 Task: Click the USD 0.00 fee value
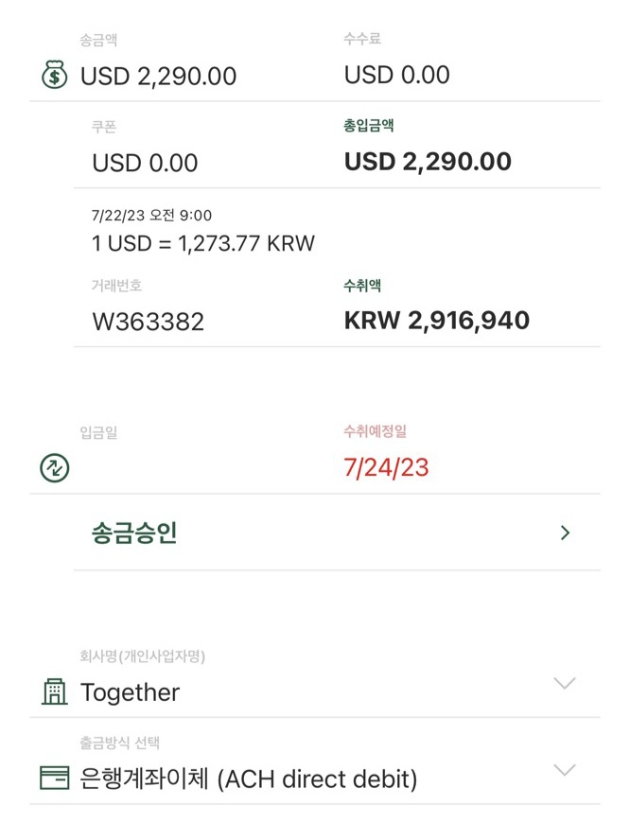pyautogui.click(x=396, y=75)
